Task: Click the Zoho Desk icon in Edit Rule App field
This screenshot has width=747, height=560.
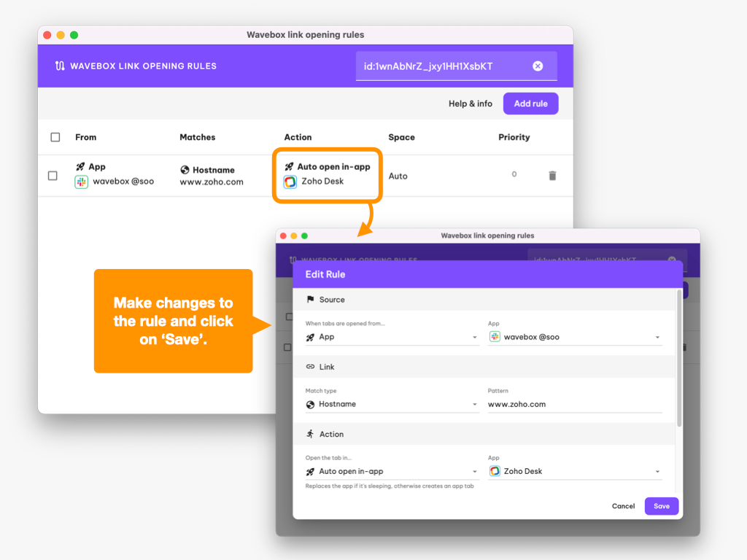Action: 495,471
